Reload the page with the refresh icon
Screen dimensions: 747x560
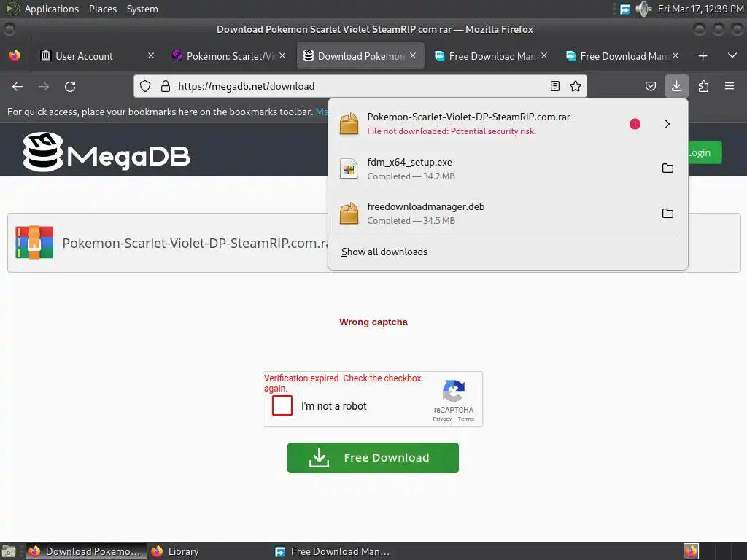pos(70,87)
